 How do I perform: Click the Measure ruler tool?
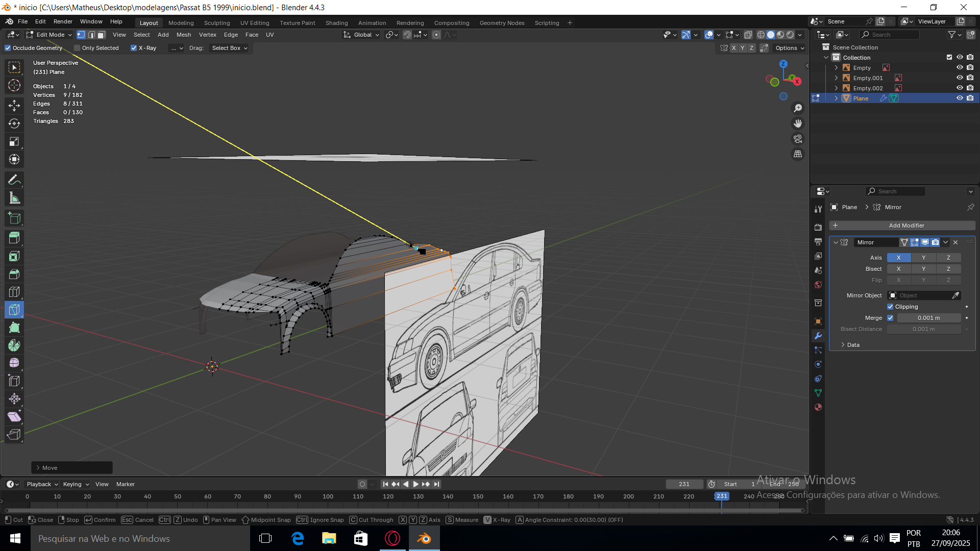(x=14, y=198)
